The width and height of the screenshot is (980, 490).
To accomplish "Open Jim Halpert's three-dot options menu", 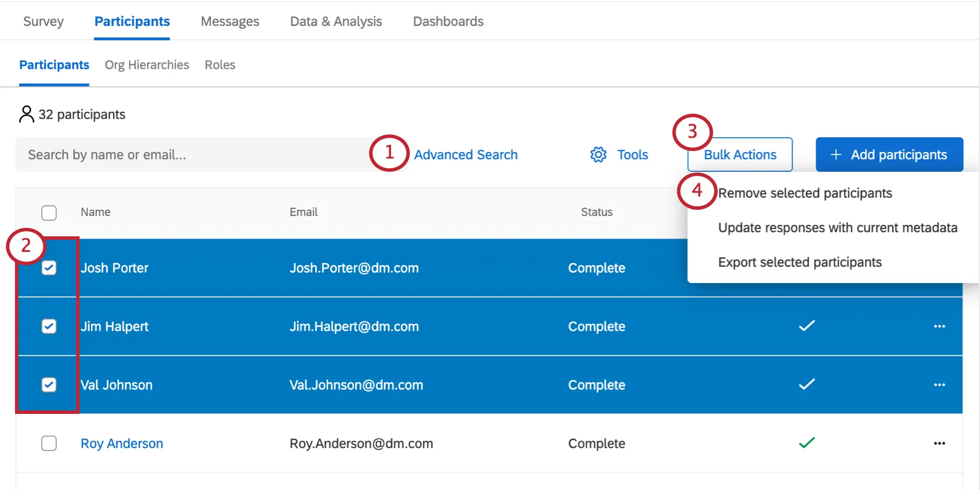I will coord(939,326).
